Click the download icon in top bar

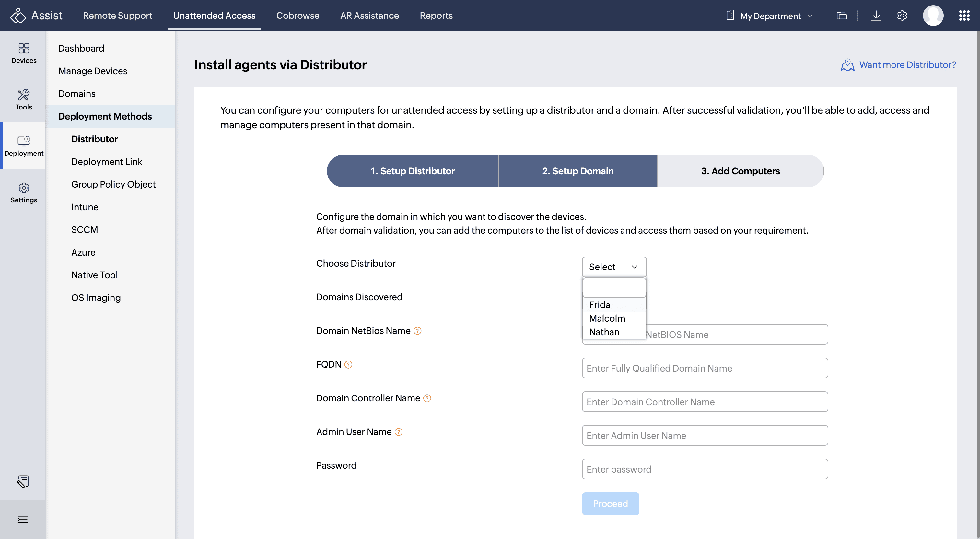(876, 16)
